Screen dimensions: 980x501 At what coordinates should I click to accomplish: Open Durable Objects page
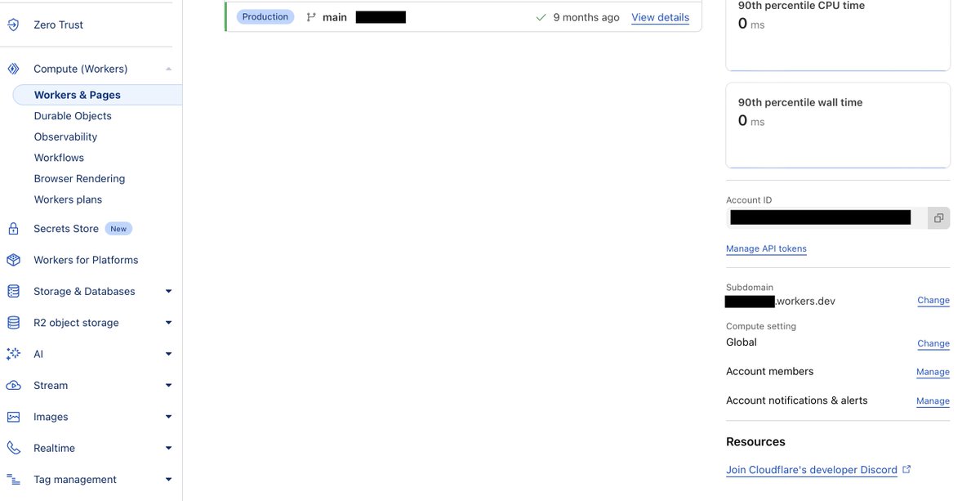pos(73,116)
